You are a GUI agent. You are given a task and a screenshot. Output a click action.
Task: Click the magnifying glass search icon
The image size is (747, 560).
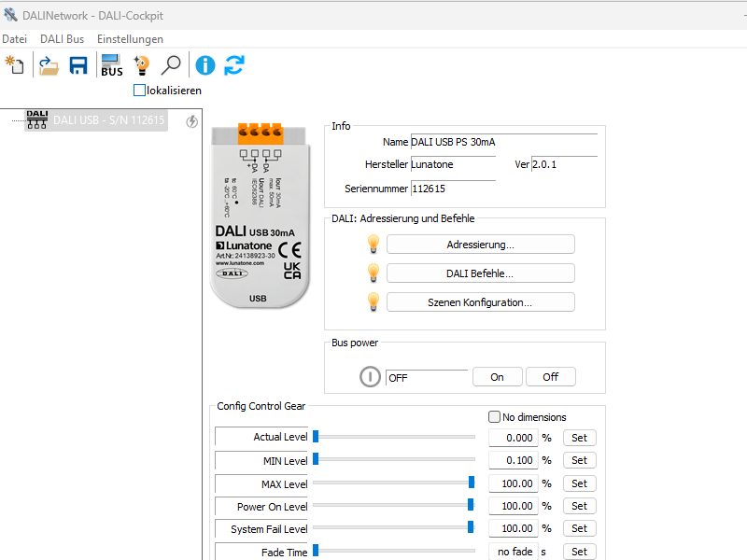(171, 65)
